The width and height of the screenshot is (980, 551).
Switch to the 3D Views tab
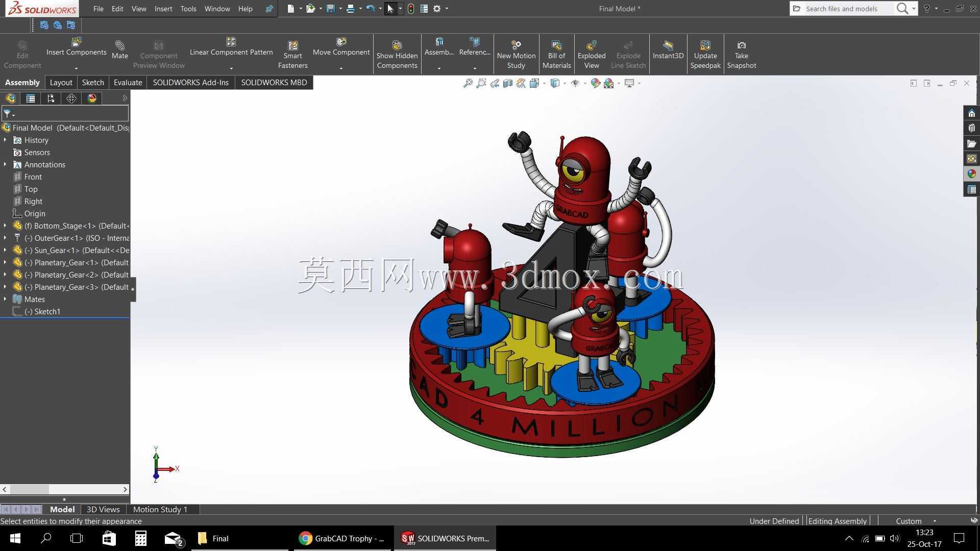click(x=103, y=509)
